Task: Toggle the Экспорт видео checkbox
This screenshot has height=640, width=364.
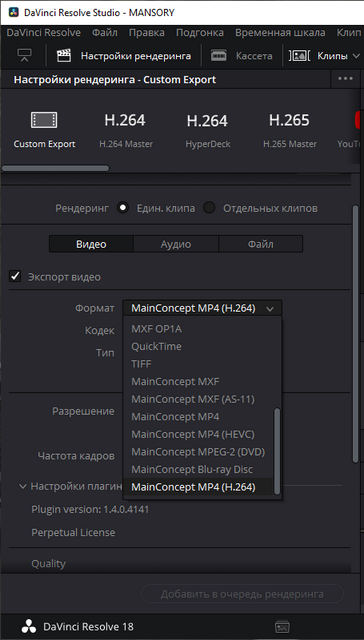Action: pyautogui.click(x=15, y=277)
